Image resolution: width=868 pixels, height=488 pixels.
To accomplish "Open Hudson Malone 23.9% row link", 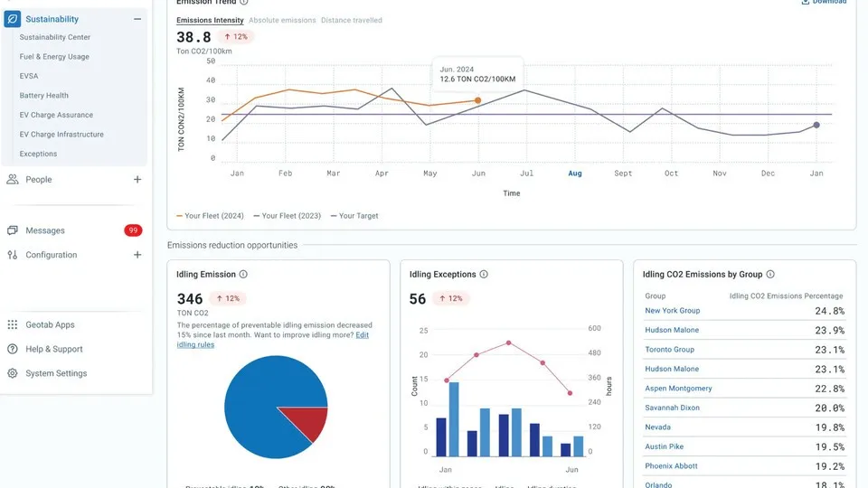I will click(672, 330).
